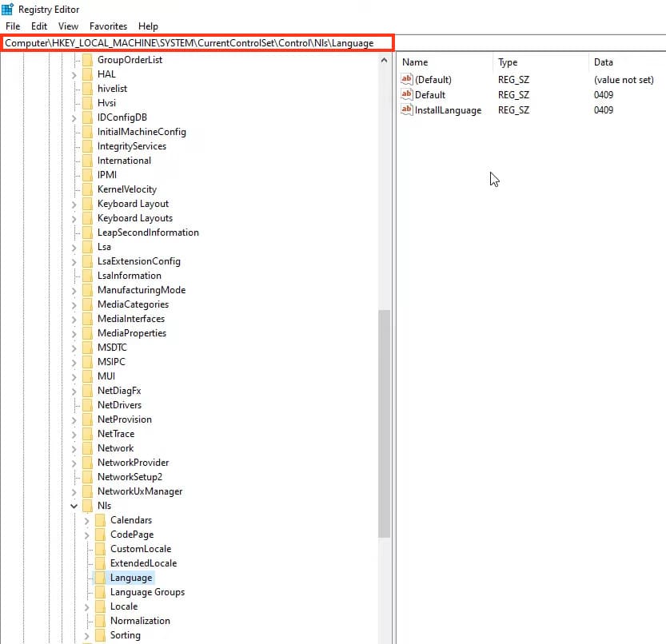
Task: Collapse the Nls key
Action: point(74,506)
